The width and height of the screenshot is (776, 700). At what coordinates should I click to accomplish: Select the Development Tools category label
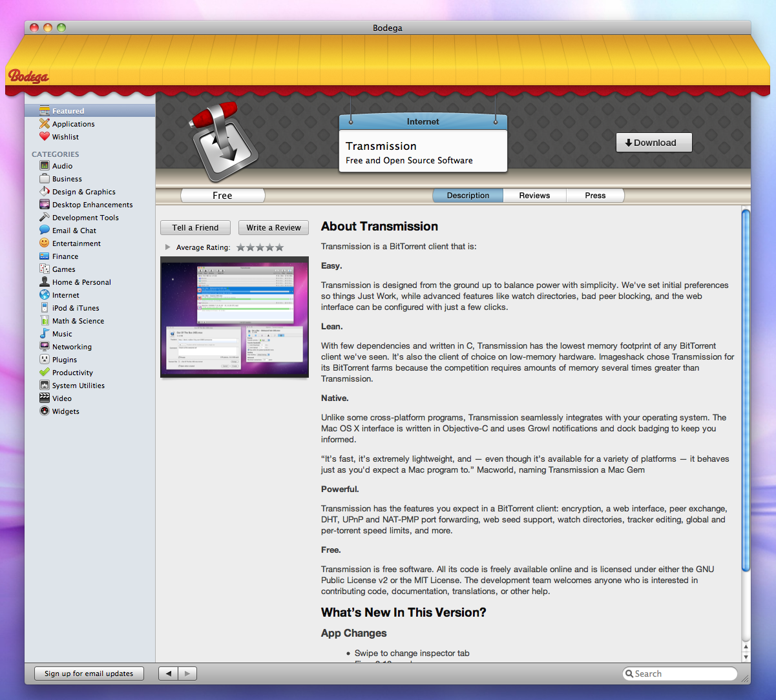(85, 218)
